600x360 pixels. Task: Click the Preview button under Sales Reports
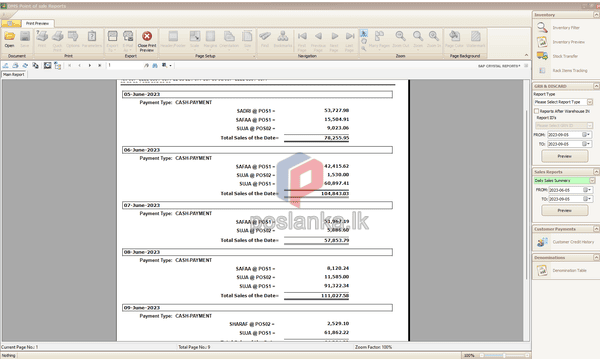pos(565,210)
